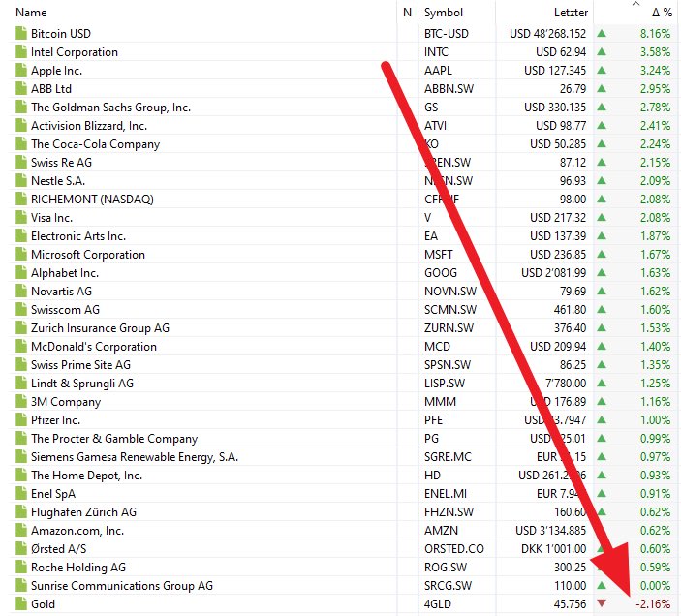Sort by the Symbol column header
The image size is (681, 616).
(x=444, y=13)
